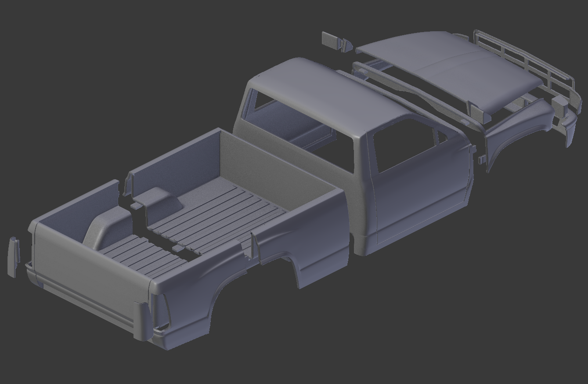Image resolution: width=588 pixels, height=384 pixels.
Task: Click the rear wheel arch panel
Action: point(303,264)
